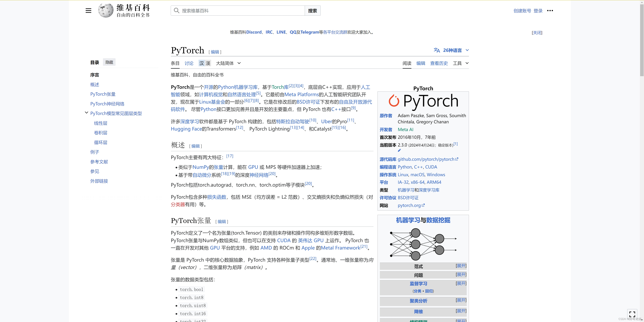644x322 pixels.
Task: Open the CUDA link in infobox languages
Action: [x=431, y=167]
